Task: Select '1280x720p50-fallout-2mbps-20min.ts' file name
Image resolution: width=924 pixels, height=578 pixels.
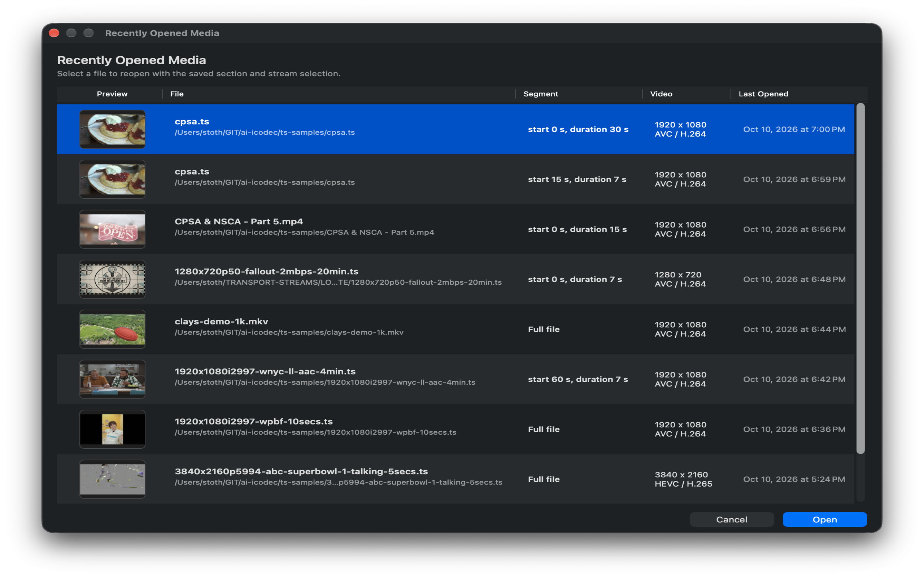Action: pos(266,272)
